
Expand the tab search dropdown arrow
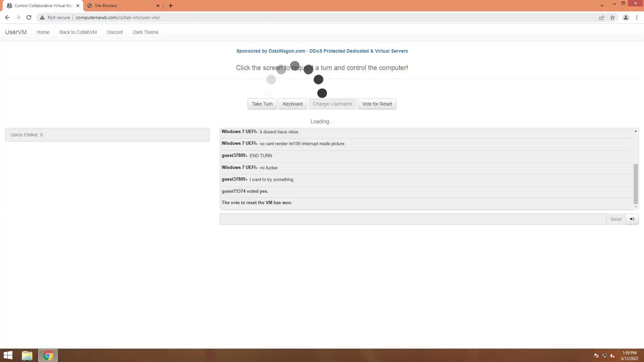point(602,5)
